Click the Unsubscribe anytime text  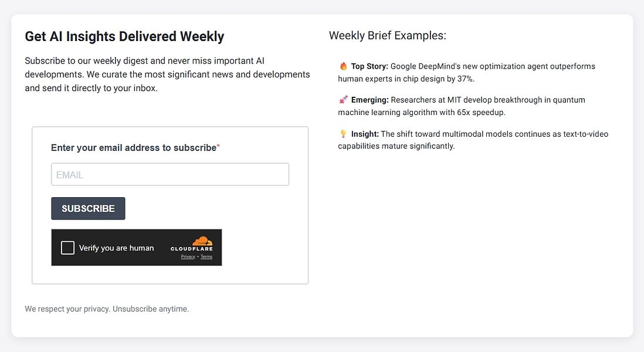pyautogui.click(x=151, y=308)
